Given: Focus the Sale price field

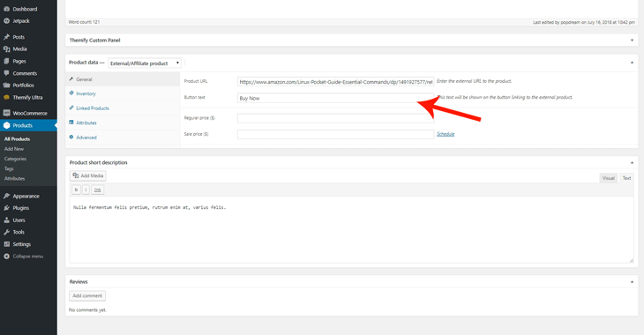Looking at the screenshot, I should (335, 134).
